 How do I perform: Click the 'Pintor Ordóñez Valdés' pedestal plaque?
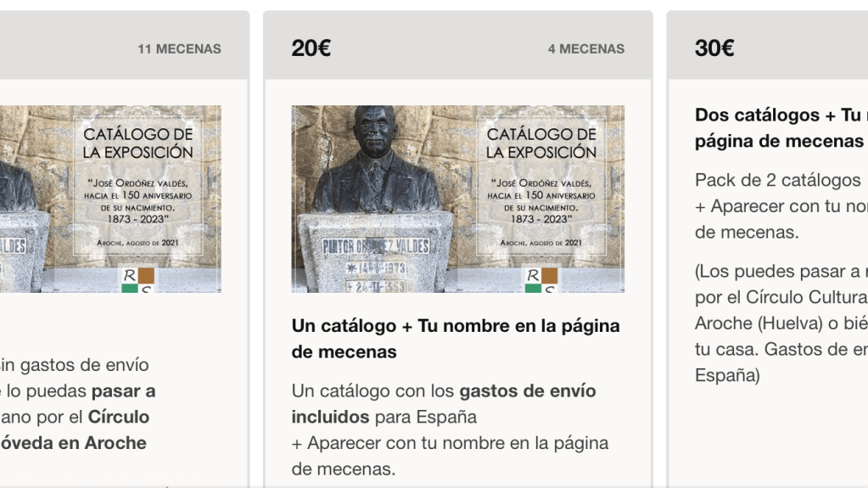click(x=375, y=246)
